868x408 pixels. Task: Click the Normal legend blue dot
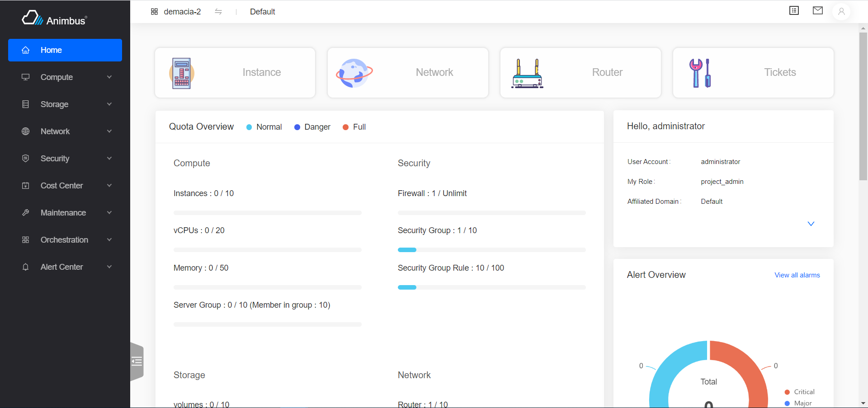coord(249,127)
